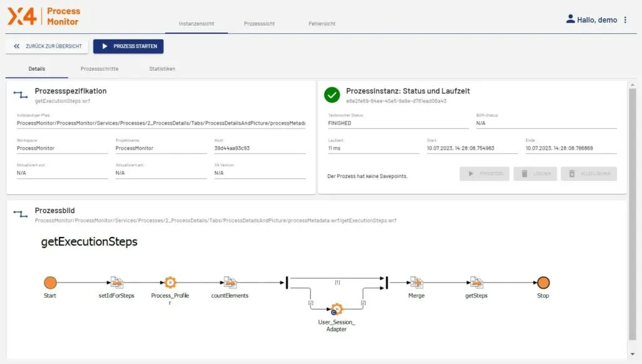The width and height of the screenshot is (642, 364).
Task: Click the Zurück zur Übersicht button
Action: tap(47, 46)
